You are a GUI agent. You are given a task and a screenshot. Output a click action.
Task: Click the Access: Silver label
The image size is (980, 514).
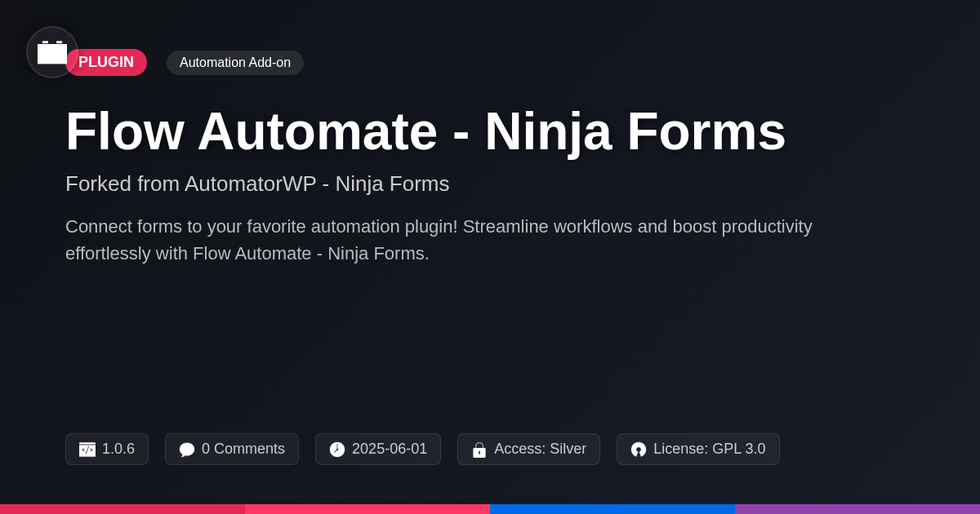click(x=540, y=450)
